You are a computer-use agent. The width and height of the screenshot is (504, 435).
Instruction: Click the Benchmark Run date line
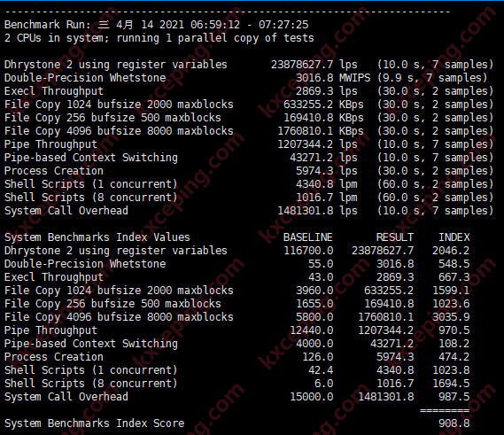(x=156, y=25)
